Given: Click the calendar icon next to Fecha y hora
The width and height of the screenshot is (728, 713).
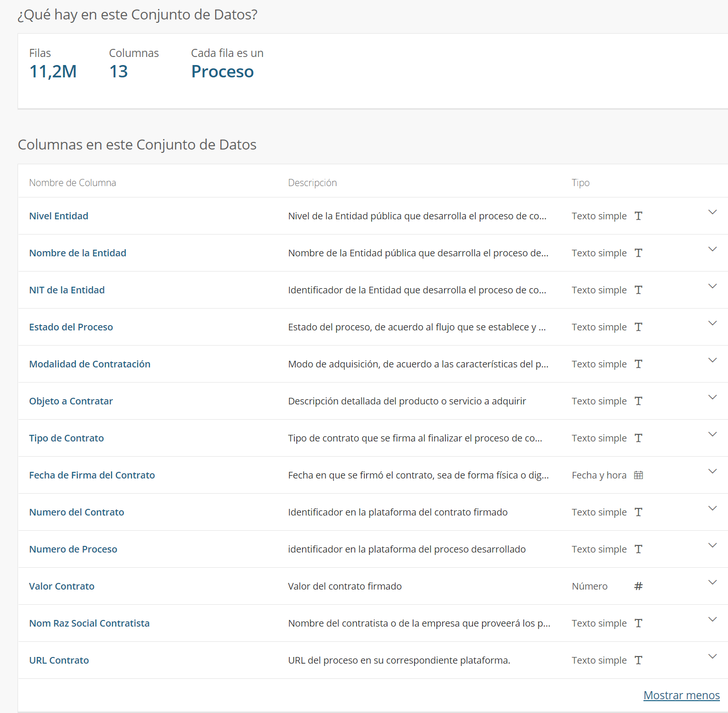Looking at the screenshot, I should 638,475.
